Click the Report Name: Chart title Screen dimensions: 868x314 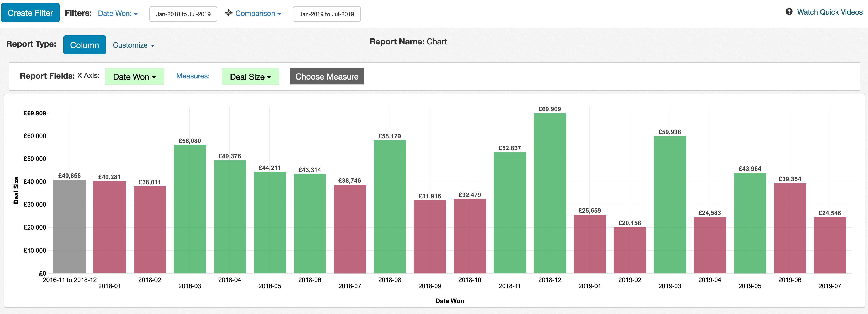coord(408,42)
